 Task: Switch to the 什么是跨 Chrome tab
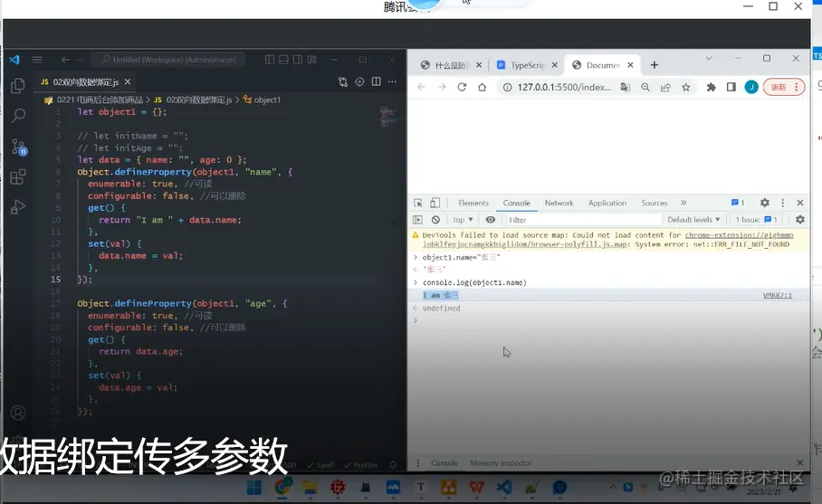450,65
